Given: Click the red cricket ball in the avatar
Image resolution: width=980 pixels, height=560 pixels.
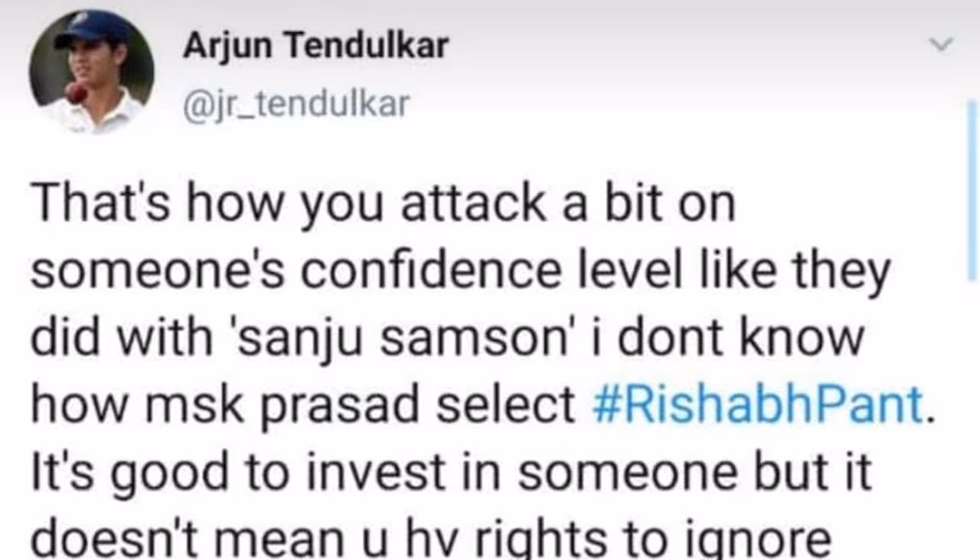Looking at the screenshot, I should (x=76, y=93).
